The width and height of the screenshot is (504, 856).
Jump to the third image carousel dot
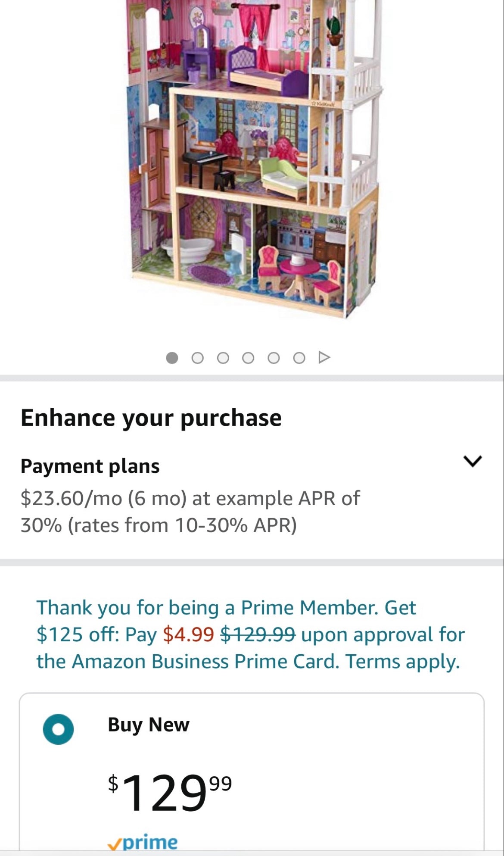223,358
